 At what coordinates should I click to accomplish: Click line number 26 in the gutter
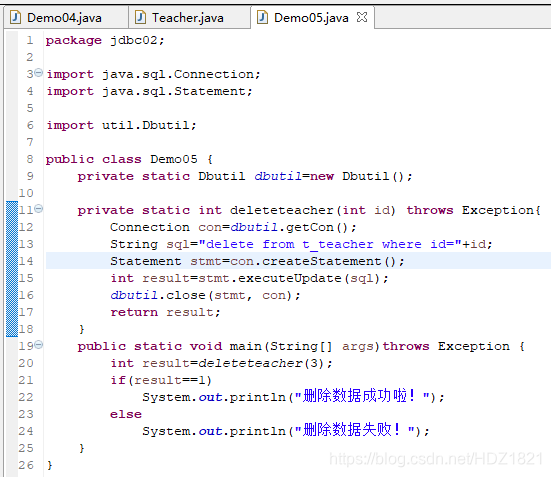click(26, 465)
